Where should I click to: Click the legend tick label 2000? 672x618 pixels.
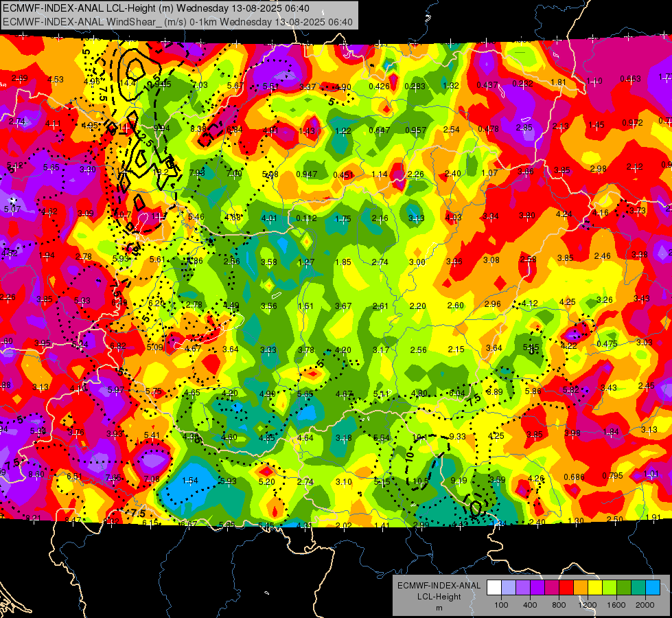pyautogui.click(x=645, y=605)
